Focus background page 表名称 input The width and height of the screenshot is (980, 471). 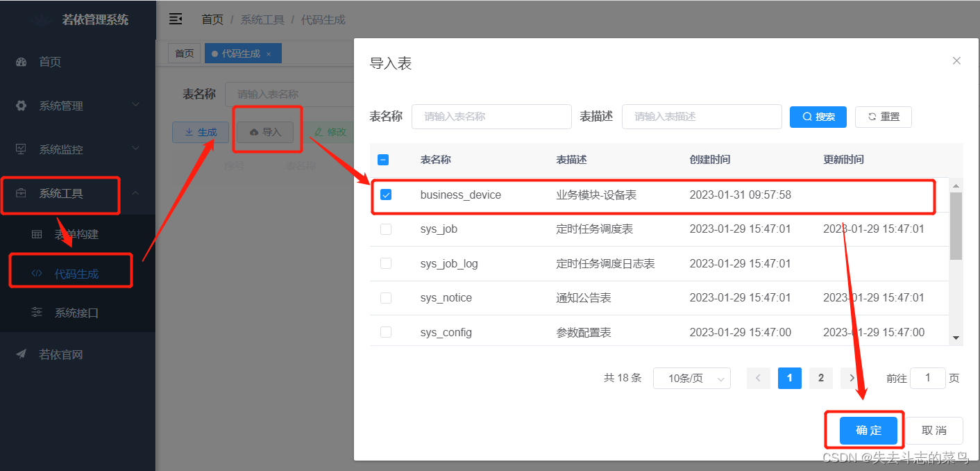pos(289,94)
